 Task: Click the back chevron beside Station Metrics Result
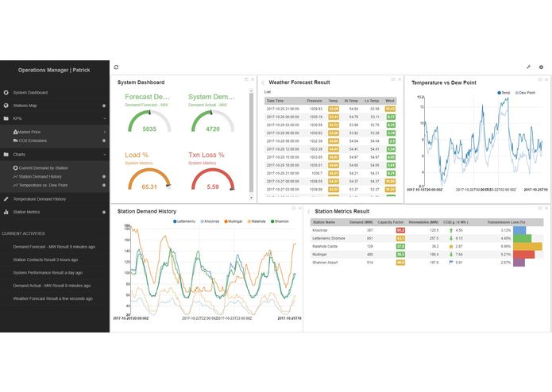pos(309,212)
